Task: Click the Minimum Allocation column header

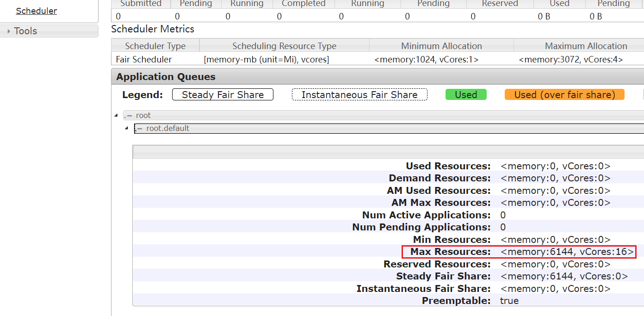Action: coord(441,46)
